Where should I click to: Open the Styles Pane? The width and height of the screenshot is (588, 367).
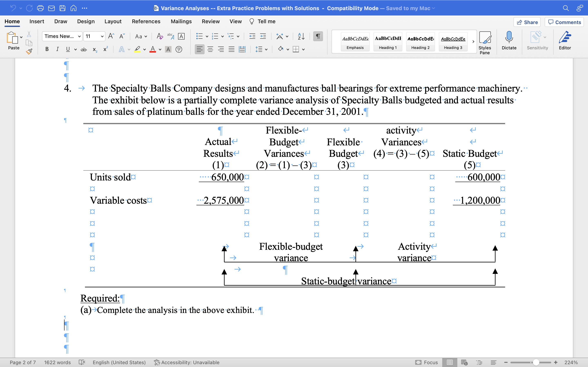click(485, 42)
